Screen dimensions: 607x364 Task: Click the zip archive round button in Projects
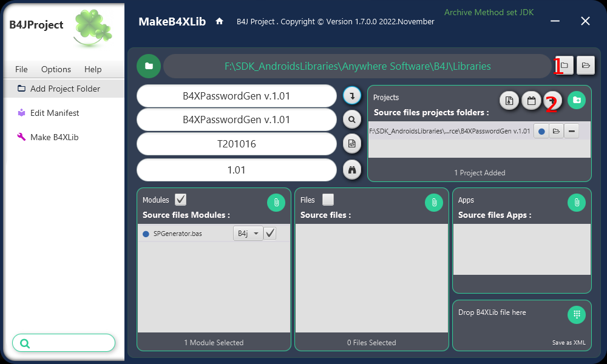[509, 101]
